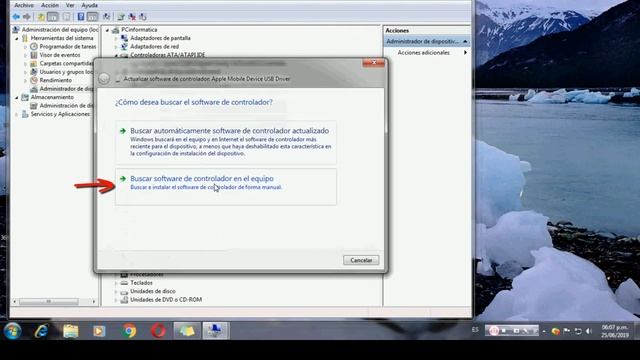Expand the Rendimiento node
640x360 pixels.
(26, 80)
